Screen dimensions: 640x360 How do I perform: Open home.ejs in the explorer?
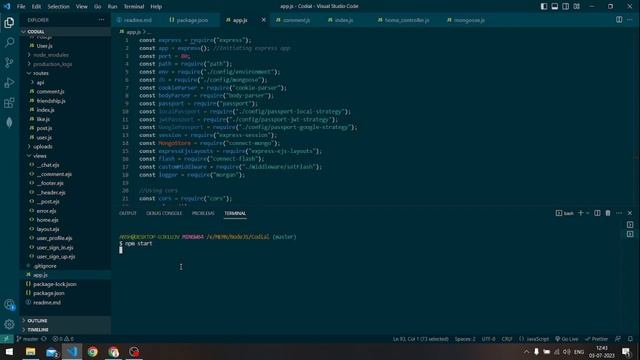(65, 220)
